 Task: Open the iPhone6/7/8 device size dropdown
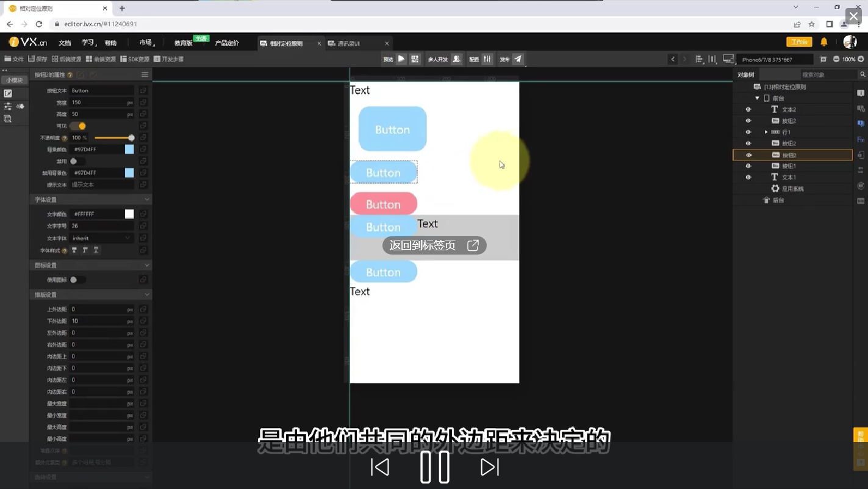775,59
